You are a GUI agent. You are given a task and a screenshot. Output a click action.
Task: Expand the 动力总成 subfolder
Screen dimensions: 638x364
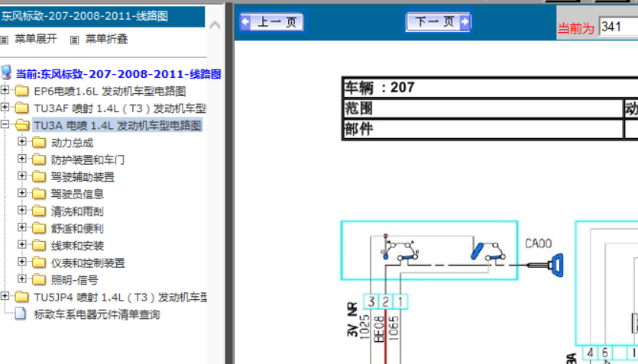coord(22,141)
